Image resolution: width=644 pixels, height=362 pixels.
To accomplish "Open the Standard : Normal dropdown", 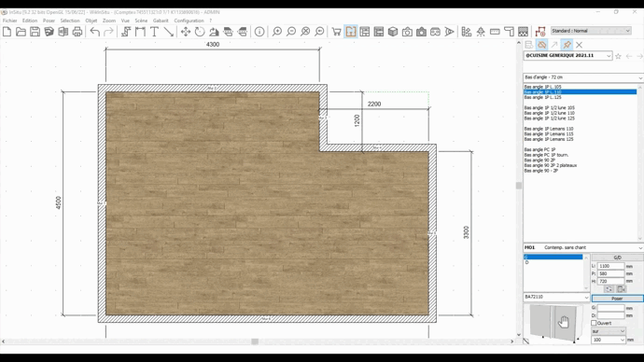I will click(591, 31).
